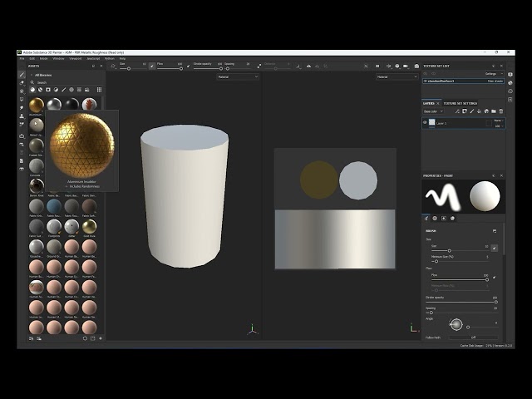Image resolution: width=532 pixels, height=399 pixels.
Task: Open the Display Settings sidebar icon
Action: (510, 75)
